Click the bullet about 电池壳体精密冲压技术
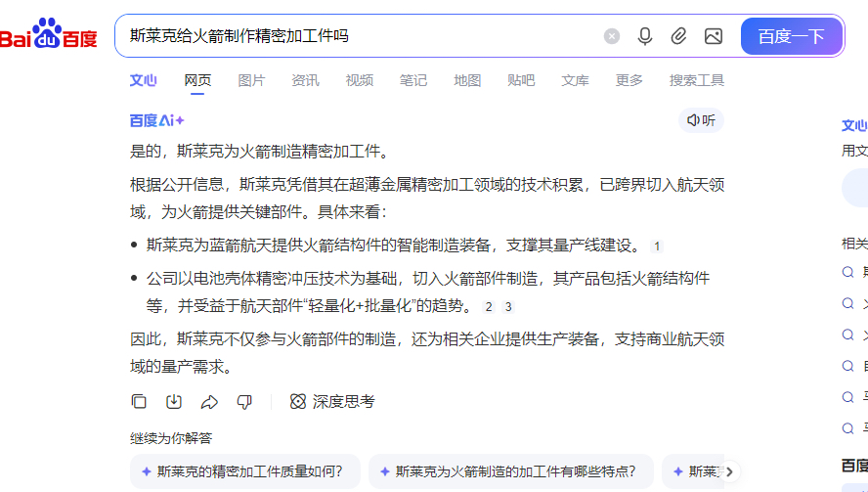Image resolution: width=868 pixels, height=492 pixels. coord(427,292)
